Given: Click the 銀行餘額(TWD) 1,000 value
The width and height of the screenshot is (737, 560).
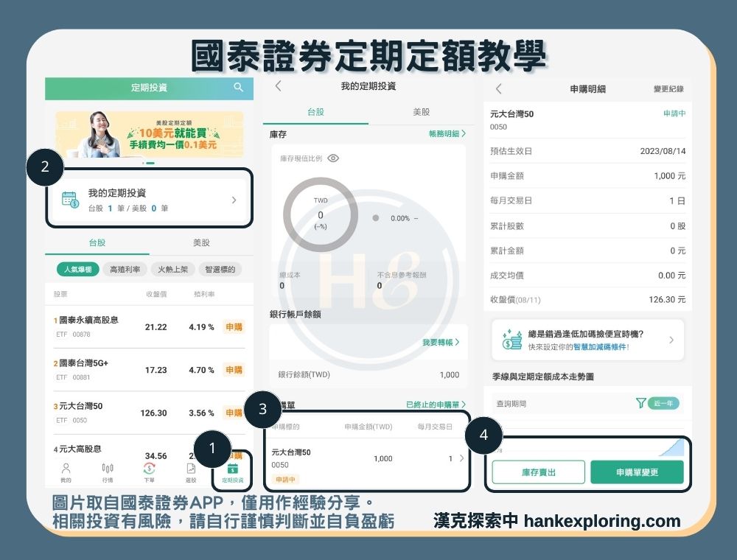Looking at the screenshot, I should [450, 375].
